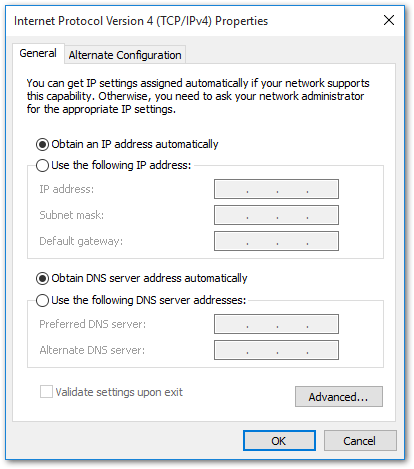The image size is (414, 469).
Task: Switch to the Alternate Configuration tab
Action: [x=125, y=55]
